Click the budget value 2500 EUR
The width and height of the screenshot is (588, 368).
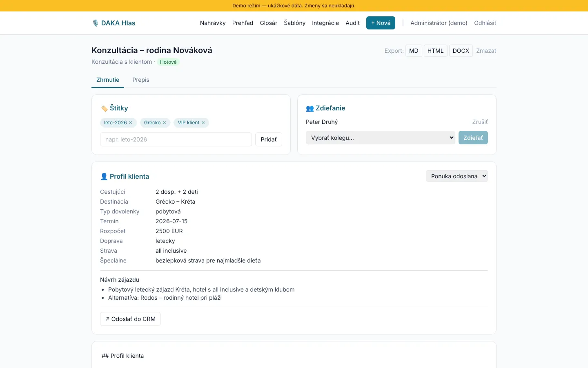[x=169, y=231]
